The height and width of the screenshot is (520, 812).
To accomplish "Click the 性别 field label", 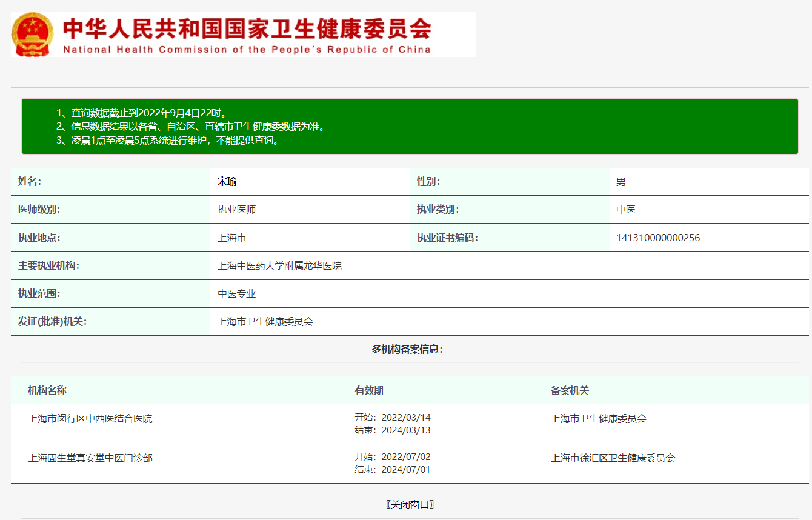I will [428, 182].
